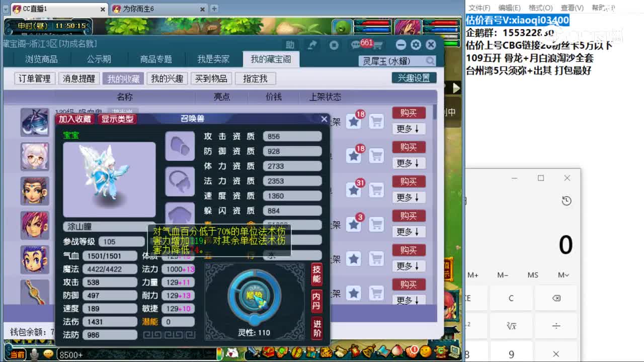Open a new browser tab with plus
Image resolution: width=644 pixels, height=362 pixels.
tap(214, 9)
